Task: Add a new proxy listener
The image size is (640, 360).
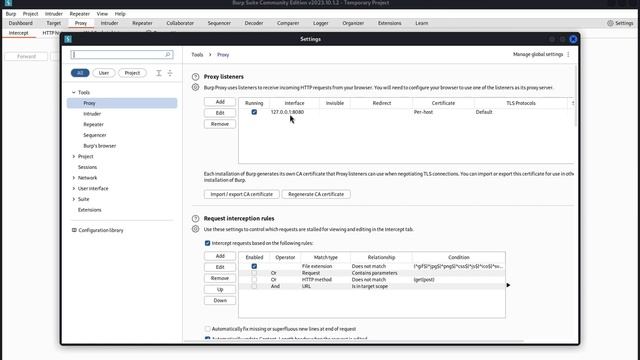Action: [220, 102]
